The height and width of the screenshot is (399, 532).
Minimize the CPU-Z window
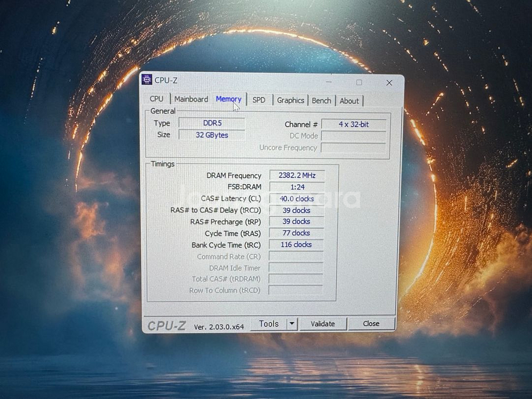click(x=329, y=82)
